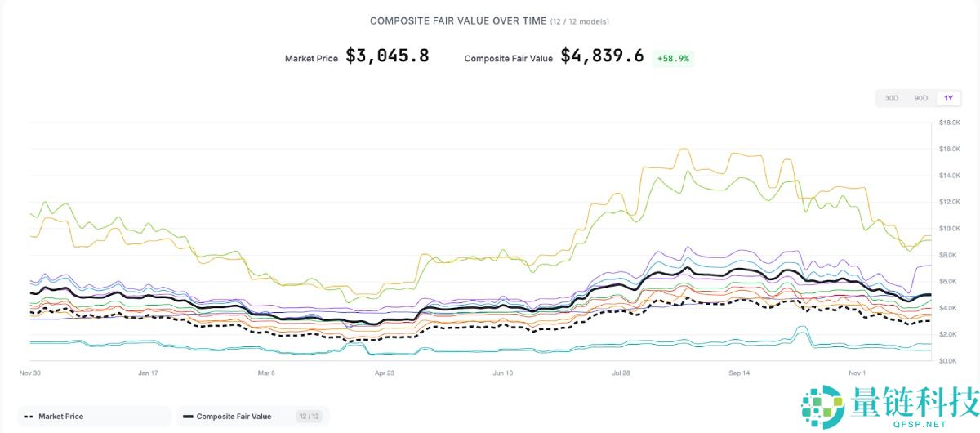This screenshot has height=433, width=980.
Task: Click the Apr 23 x-axis date label
Action: click(x=385, y=373)
